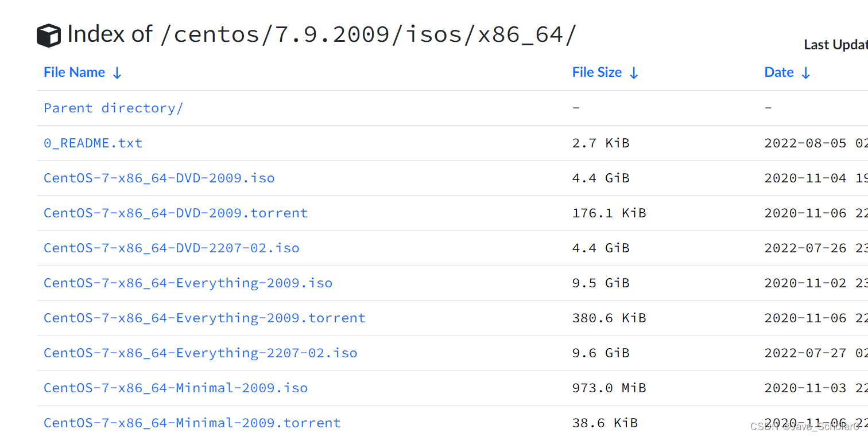Viewport: 868px width, 437px height.
Task: Click the Index of /centos/7.9.2009/isos/x86_64/ heading
Action: pos(321,34)
